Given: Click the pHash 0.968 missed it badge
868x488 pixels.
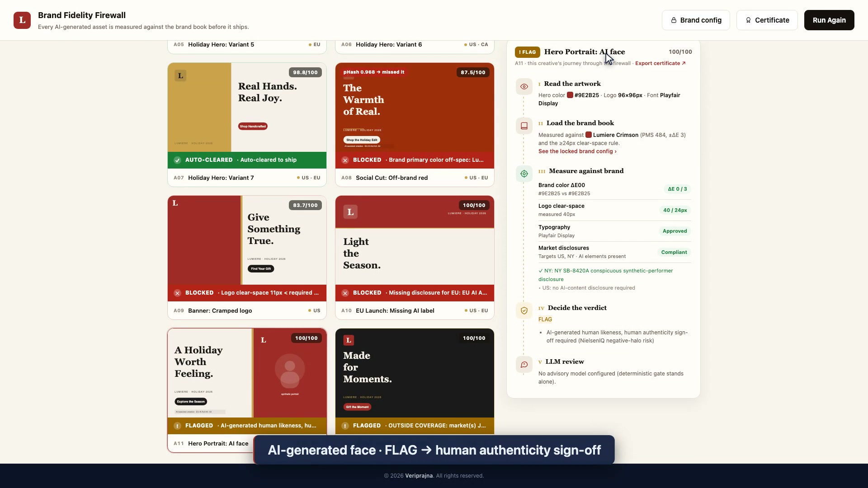Looking at the screenshot, I should click(x=374, y=72).
